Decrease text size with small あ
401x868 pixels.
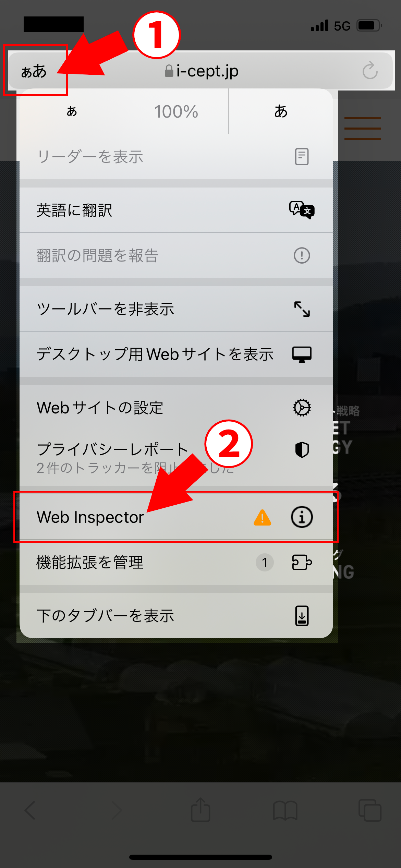click(x=72, y=111)
